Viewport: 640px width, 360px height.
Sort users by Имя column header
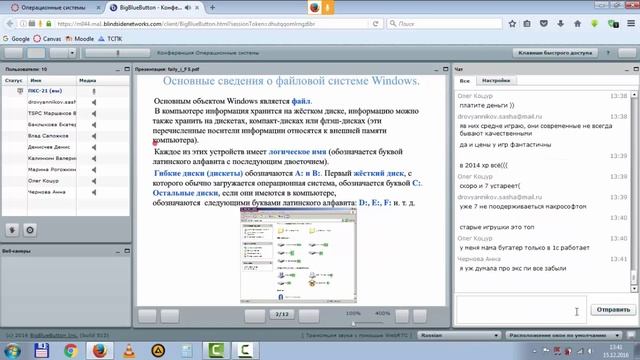(x=52, y=80)
